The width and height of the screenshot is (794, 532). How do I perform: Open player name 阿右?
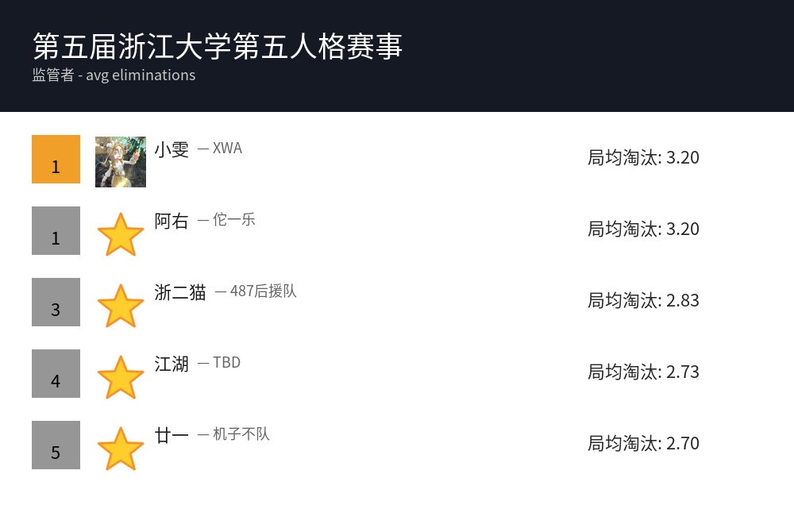172,221
